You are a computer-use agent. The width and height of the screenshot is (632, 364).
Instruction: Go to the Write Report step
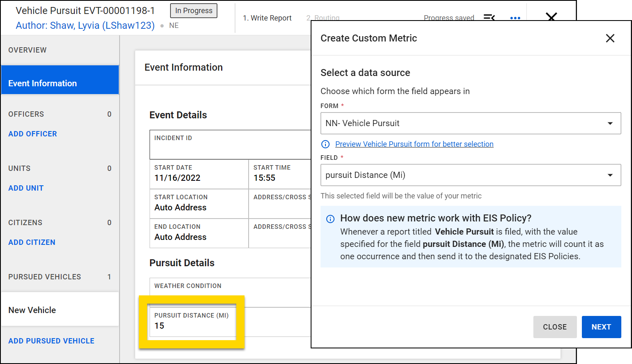click(x=267, y=18)
